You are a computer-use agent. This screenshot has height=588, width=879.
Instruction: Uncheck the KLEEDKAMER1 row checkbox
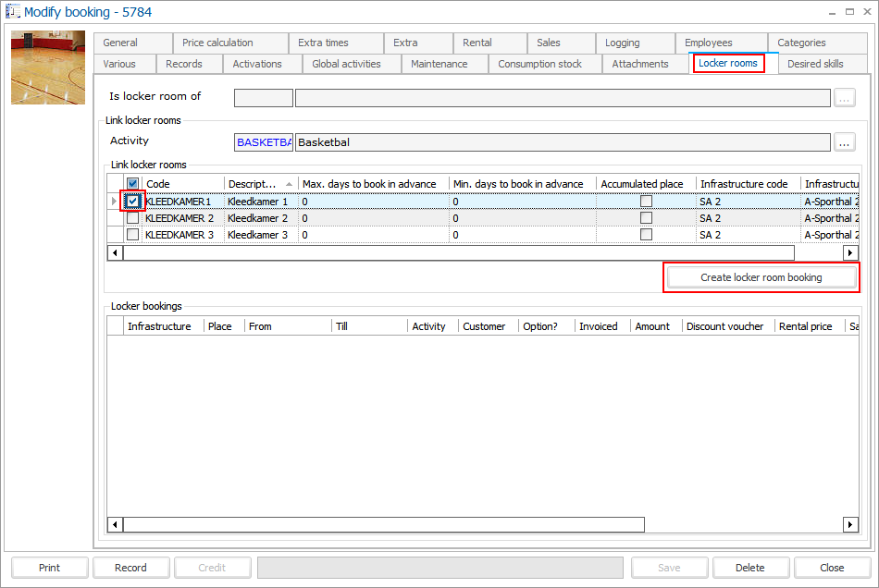point(133,202)
